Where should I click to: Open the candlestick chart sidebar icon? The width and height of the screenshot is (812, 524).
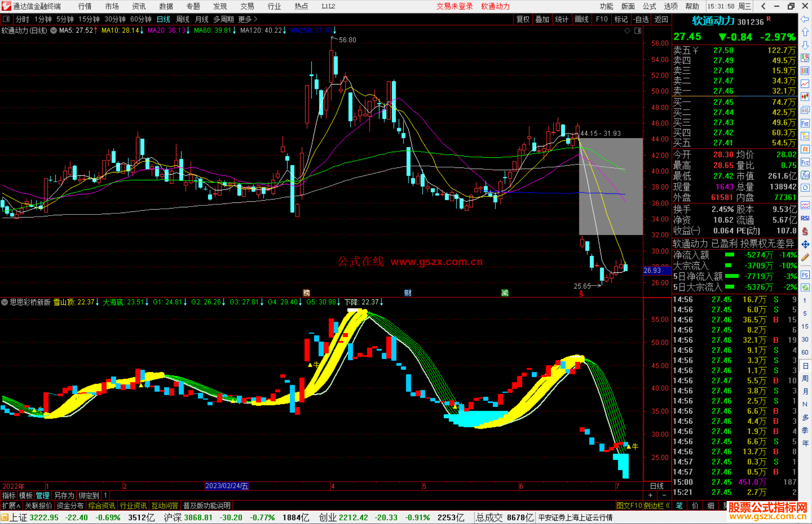[805, 97]
